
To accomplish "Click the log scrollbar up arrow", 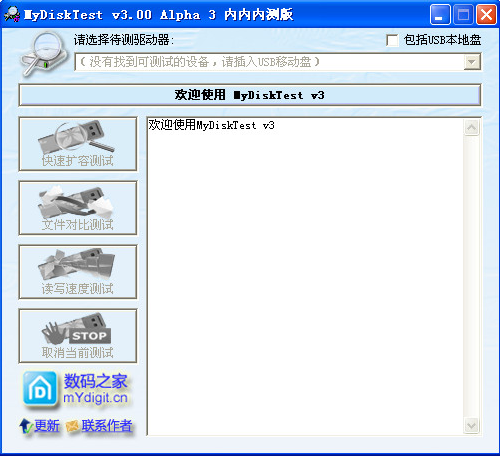I will pos(472,127).
